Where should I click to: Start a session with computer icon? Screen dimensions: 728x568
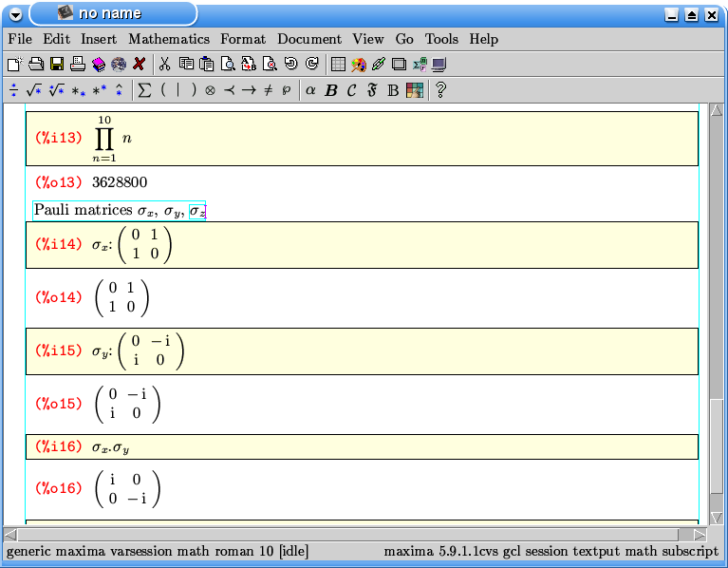439,64
